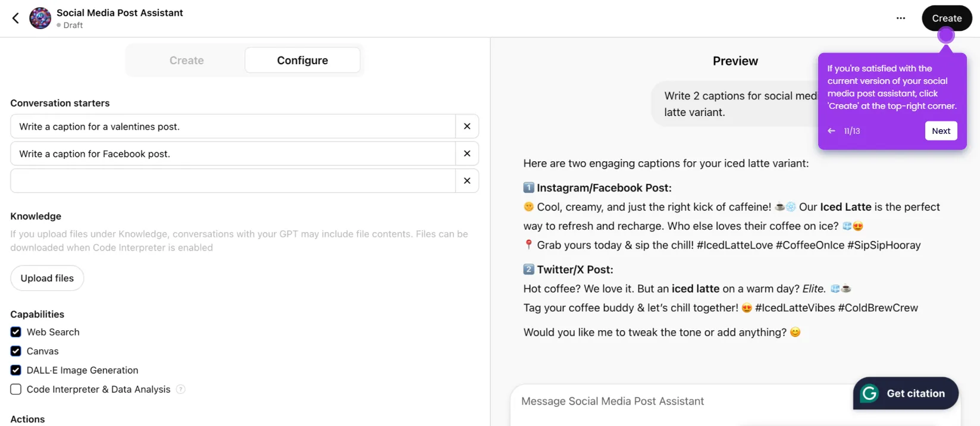Disable DALL·E Image Generation checkbox
This screenshot has width=980, height=426.
tap(16, 370)
